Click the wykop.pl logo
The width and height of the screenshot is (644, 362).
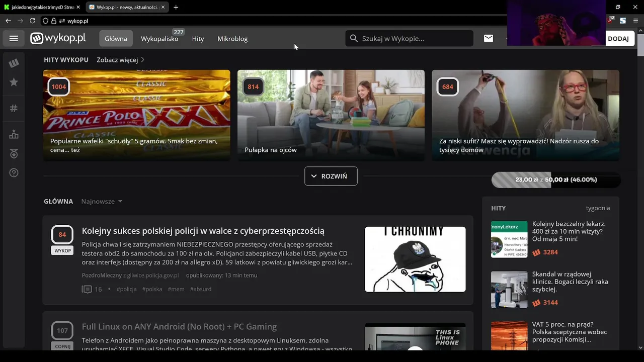click(58, 38)
